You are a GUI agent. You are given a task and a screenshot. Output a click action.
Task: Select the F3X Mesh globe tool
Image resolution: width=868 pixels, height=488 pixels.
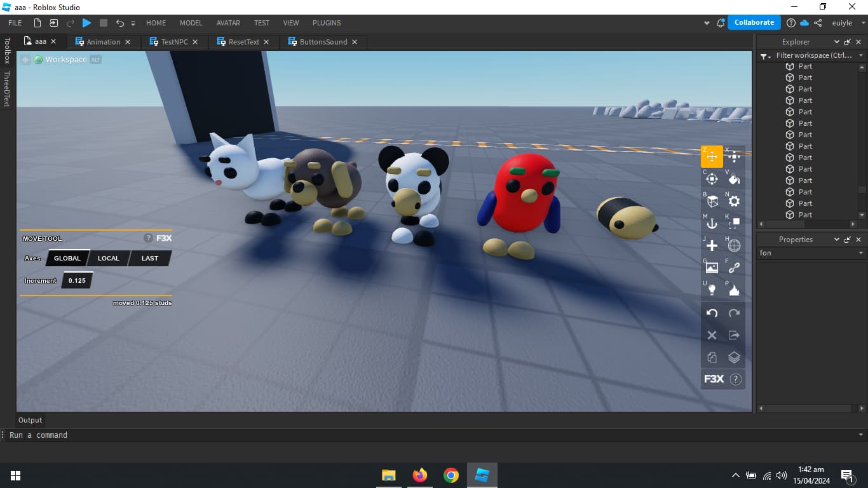(734, 246)
